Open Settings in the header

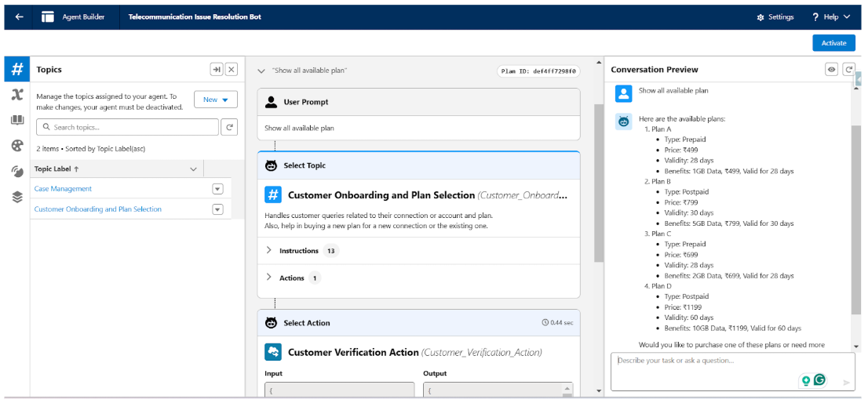click(x=775, y=16)
